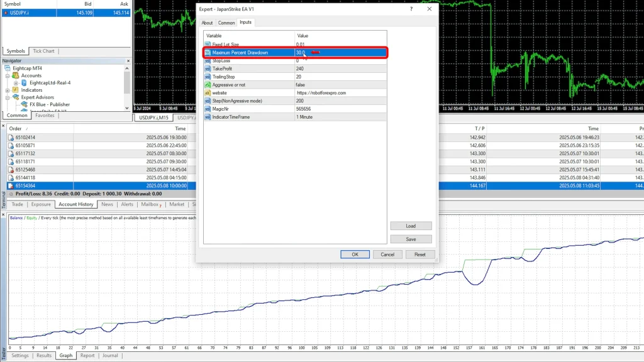Click the dialog help question mark icon
The width and height of the screenshot is (644, 362).
(411, 9)
